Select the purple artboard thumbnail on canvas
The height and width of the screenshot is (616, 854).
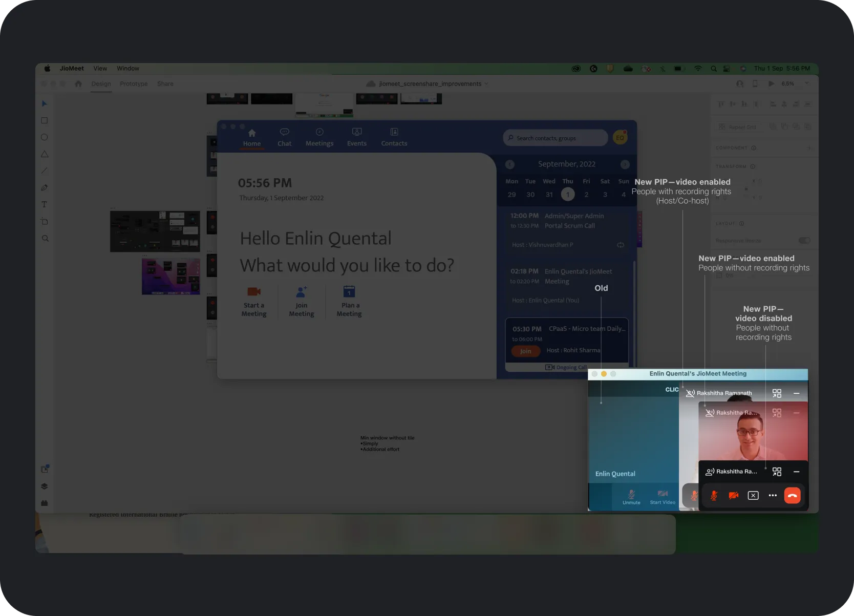(x=171, y=277)
